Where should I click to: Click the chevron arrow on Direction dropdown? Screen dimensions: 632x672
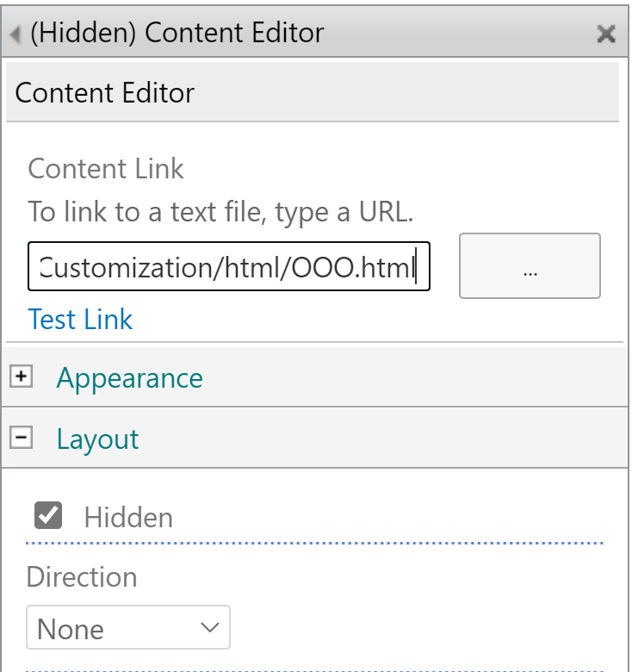tap(210, 627)
